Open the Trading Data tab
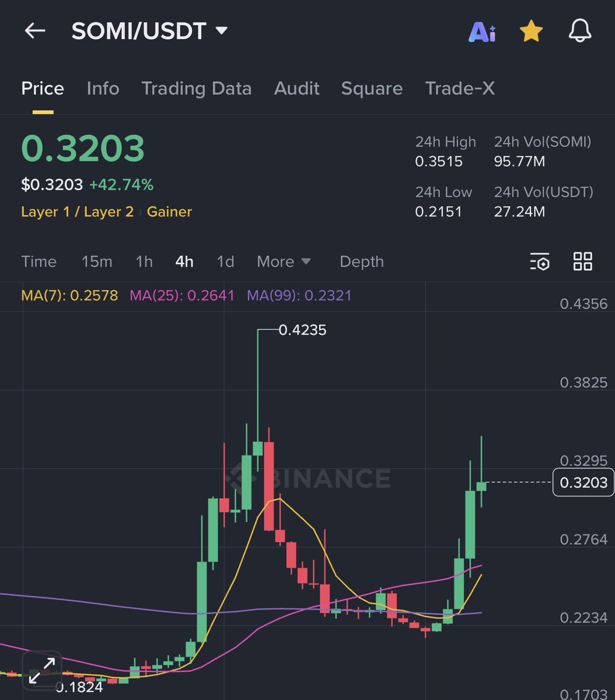The image size is (615, 700). pyautogui.click(x=197, y=89)
